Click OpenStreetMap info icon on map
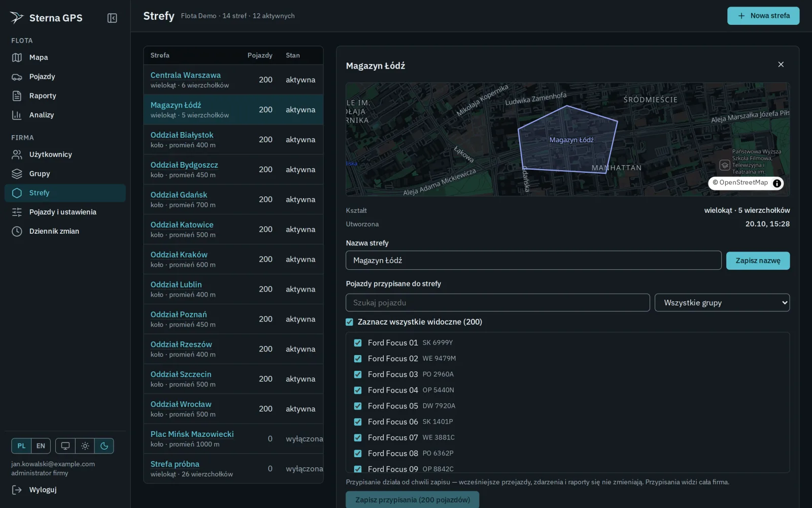This screenshot has width=812, height=508. [x=777, y=183]
